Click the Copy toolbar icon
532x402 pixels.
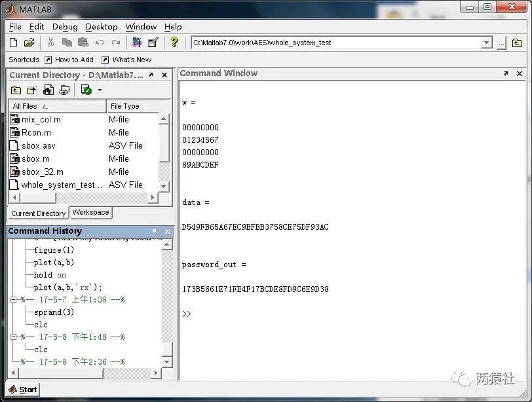click(x=67, y=43)
